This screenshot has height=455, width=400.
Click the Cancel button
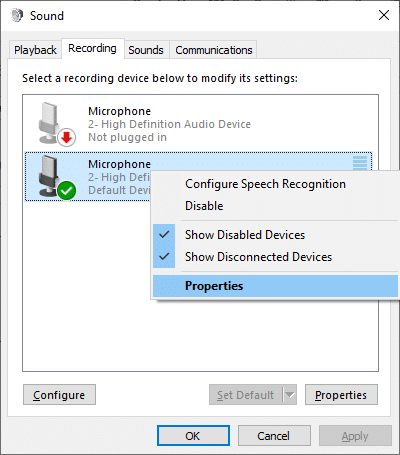click(274, 436)
